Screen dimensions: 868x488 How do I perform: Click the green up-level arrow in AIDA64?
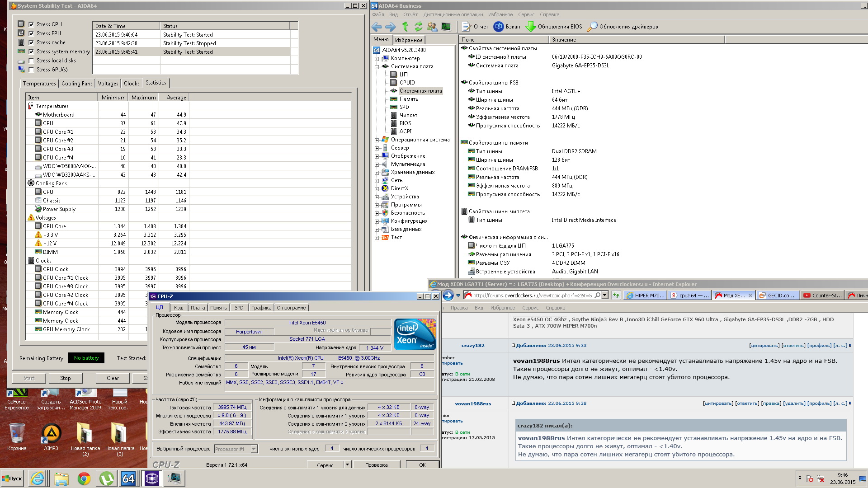click(x=405, y=27)
